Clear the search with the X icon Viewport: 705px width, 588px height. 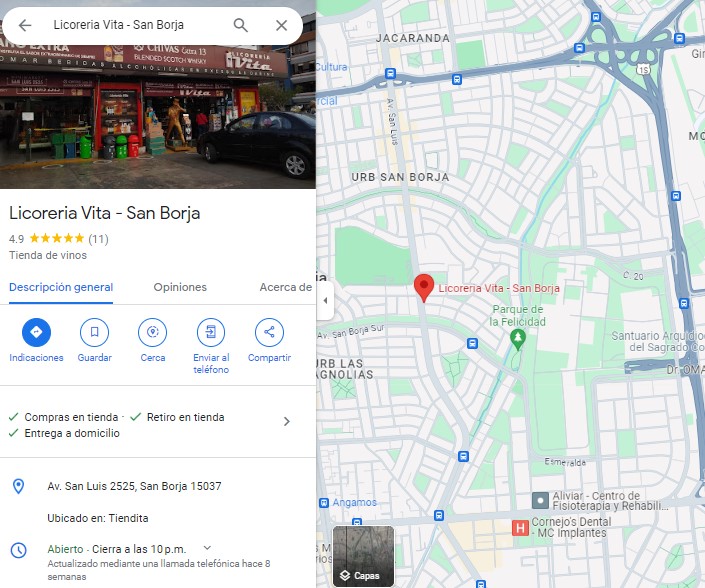[x=281, y=25]
